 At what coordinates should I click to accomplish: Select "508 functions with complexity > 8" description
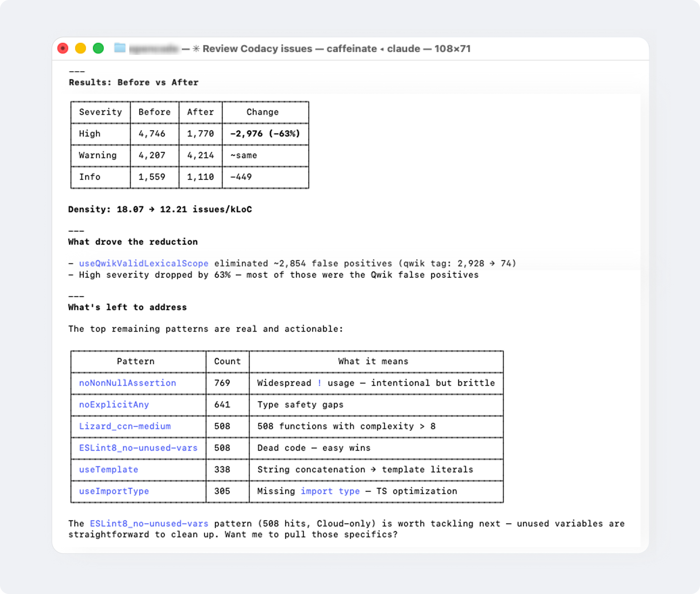pyautogui.click(x=347, y=426)
